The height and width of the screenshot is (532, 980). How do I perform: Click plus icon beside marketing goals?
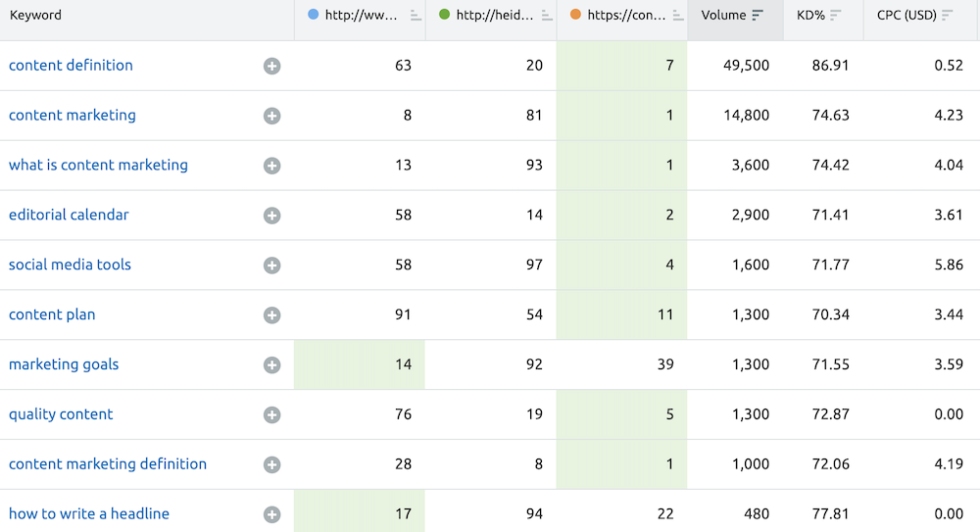271,365
